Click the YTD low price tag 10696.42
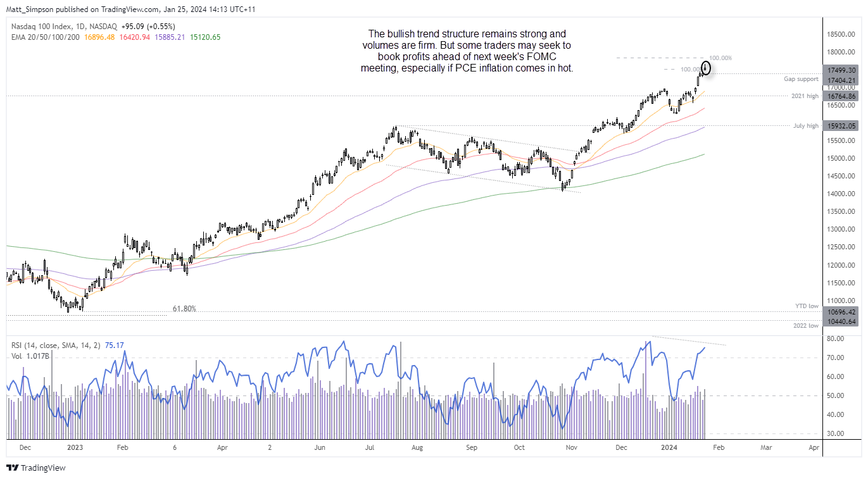 click(841, 312)
